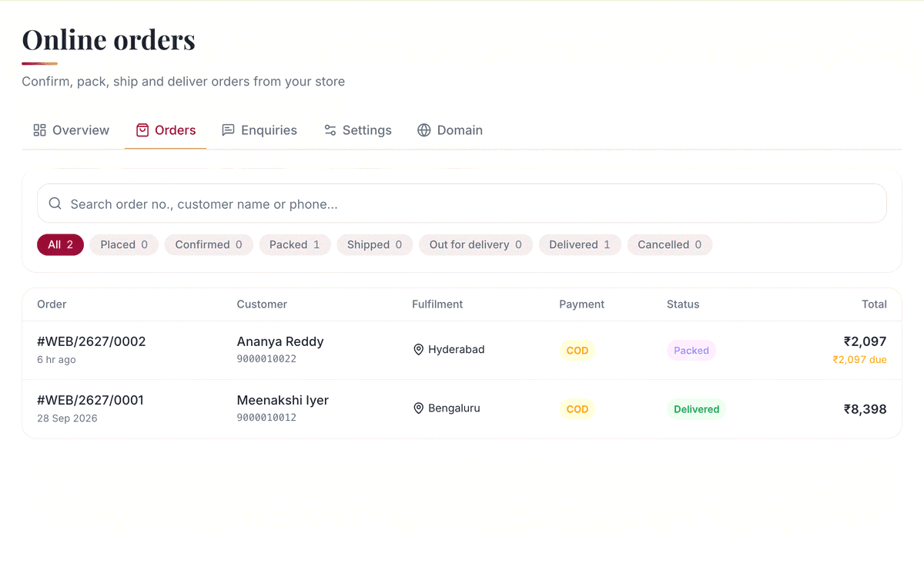Screen dimensions: 924x578
Task: Click the Overview grid icon
Action: pyautogui.click(x=39, y=130)
